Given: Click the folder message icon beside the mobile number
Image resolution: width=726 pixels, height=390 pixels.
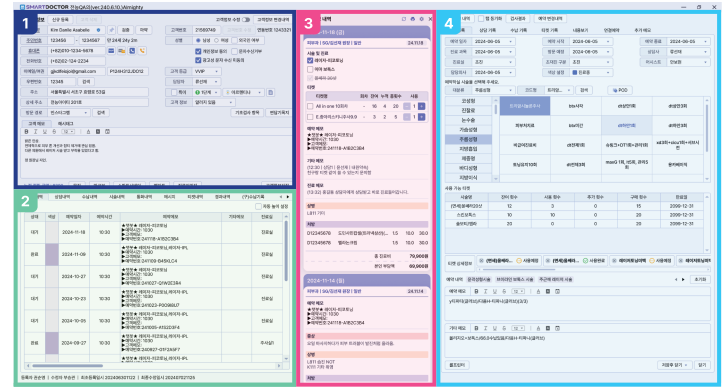Looking at the screenshot, I should pyautogui.click(x=122, y=51).
